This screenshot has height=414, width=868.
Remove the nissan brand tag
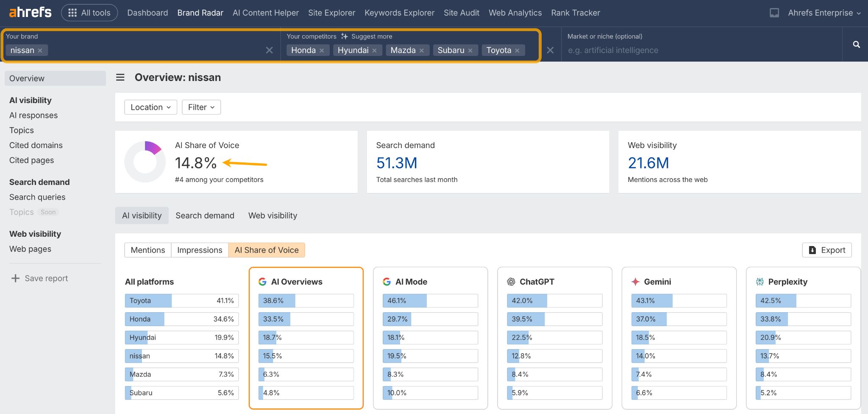pos(41,50)
